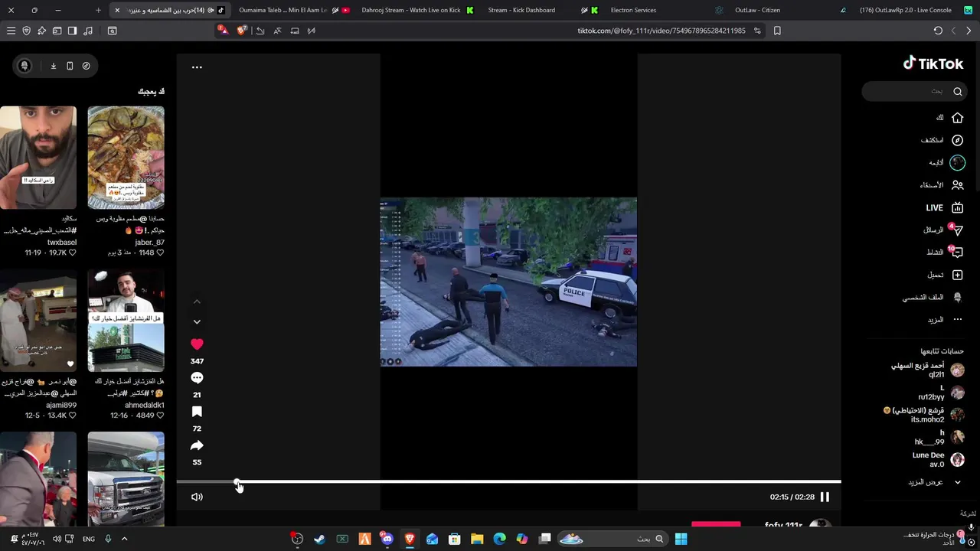This screenshot has height=551, width=980.
Task: Click the browser URL address field
Action: 661,31
